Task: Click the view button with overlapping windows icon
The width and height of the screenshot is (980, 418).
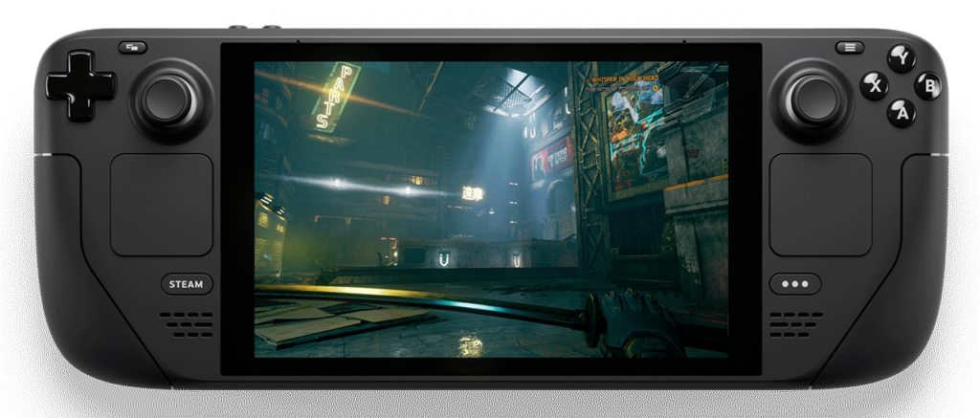Action: pyautogui.click(x=132, y=47)
